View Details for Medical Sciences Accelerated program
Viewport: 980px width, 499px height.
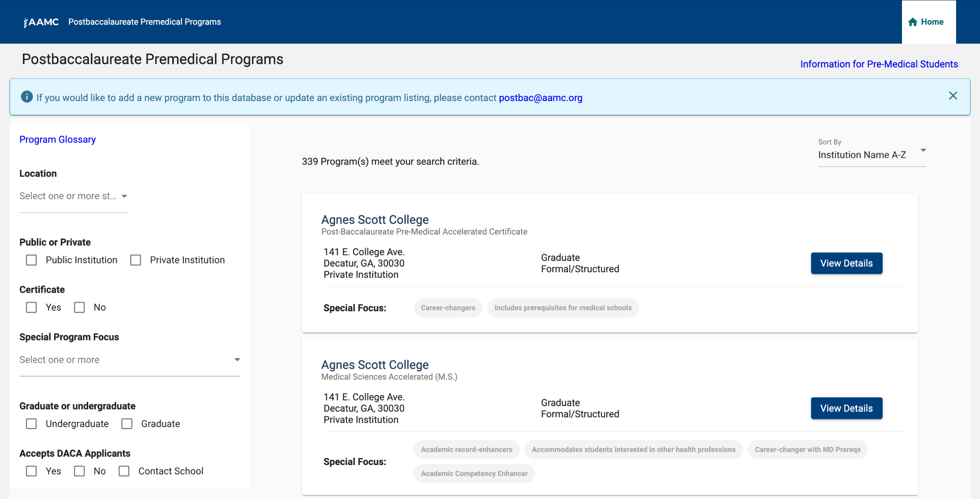click(846, 408)
